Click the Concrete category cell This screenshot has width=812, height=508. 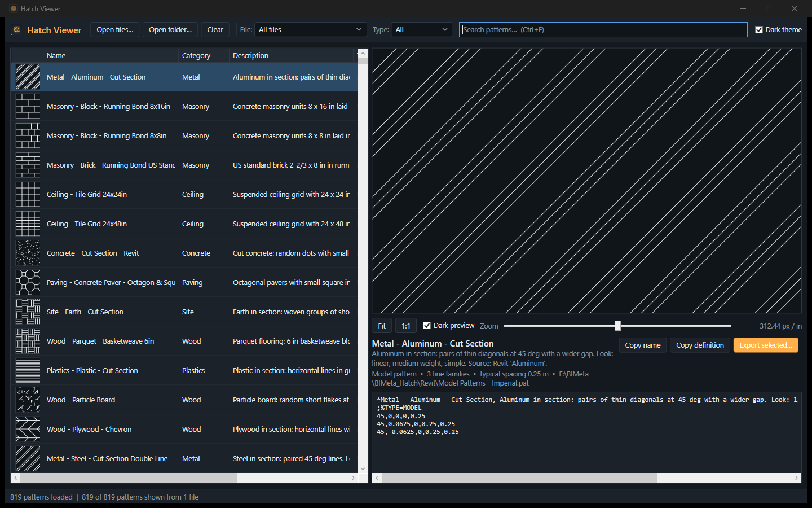[x=204, y=253]
